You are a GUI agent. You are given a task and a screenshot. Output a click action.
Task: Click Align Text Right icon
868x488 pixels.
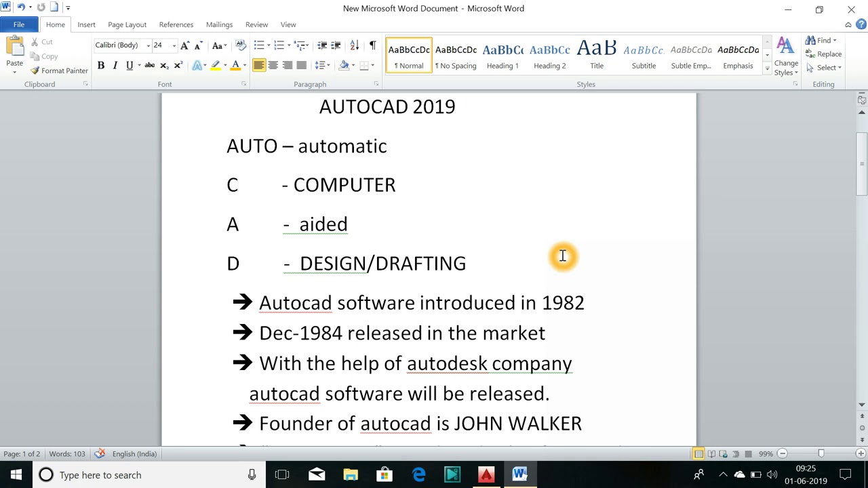click(x=287, y=65)
